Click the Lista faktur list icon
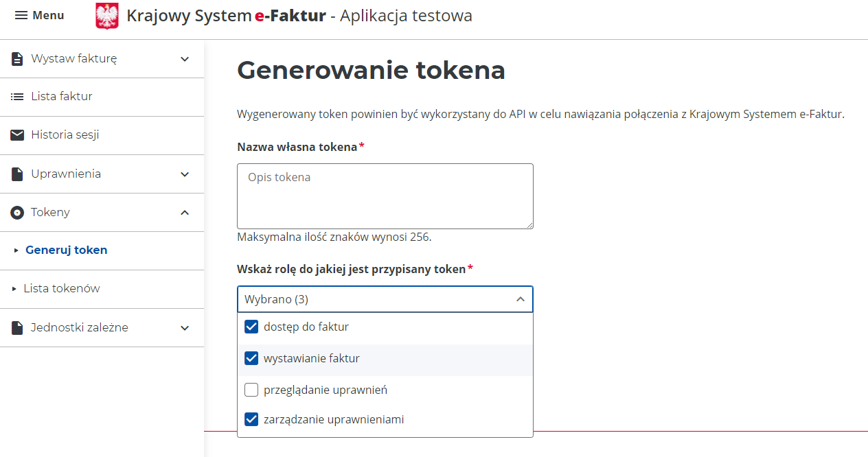Screen dimensions: 868x457 pos(17,97)
